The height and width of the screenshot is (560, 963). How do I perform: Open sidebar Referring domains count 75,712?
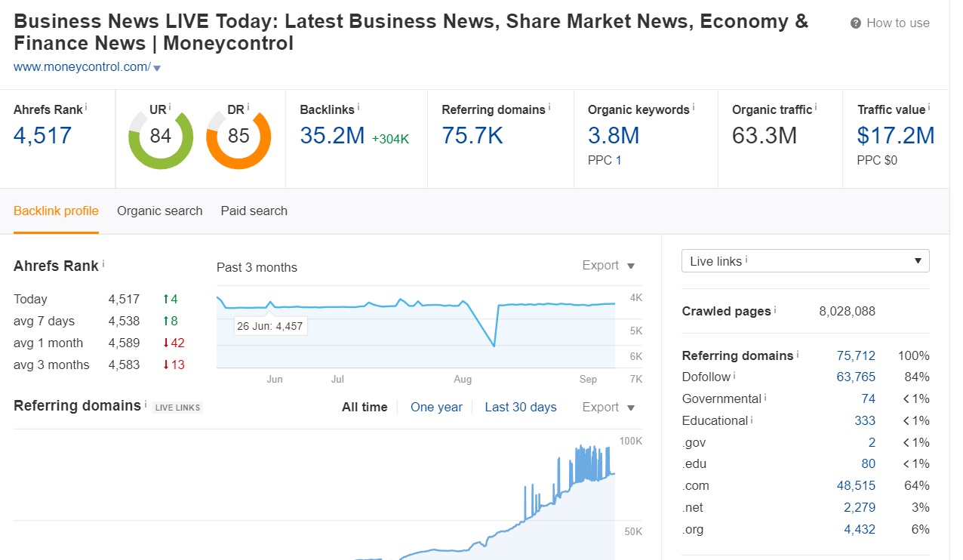point(856,355)
